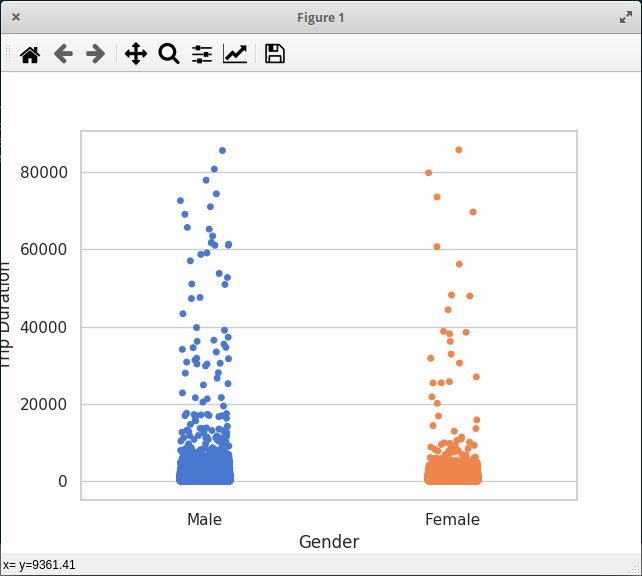Image resolution: width=642 pixels, height=576 pixels.
Task: Click the Figure 1 title bar text
Action: point(321,18)
